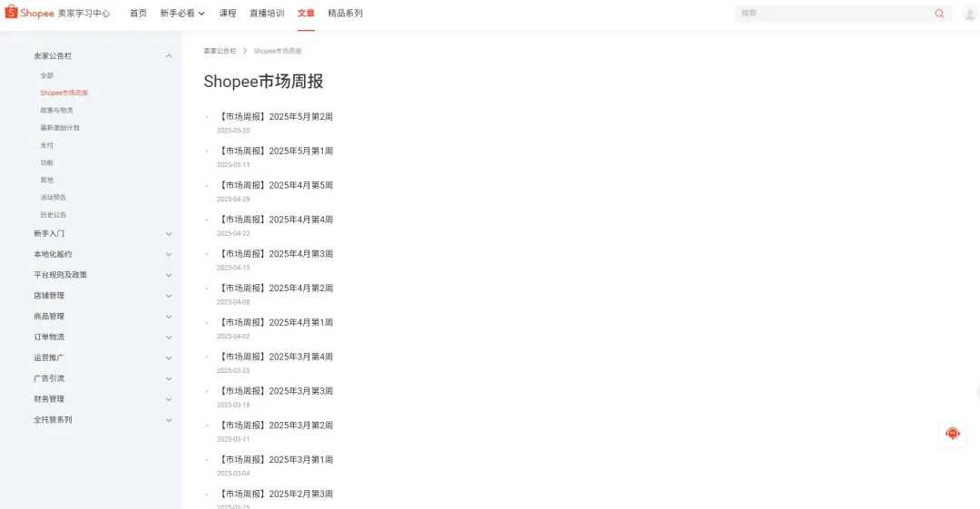Screen dimensions: 980x509
Task: Open 【市场周报】2025年4月第3周 article
Action: tap(275, 254)
